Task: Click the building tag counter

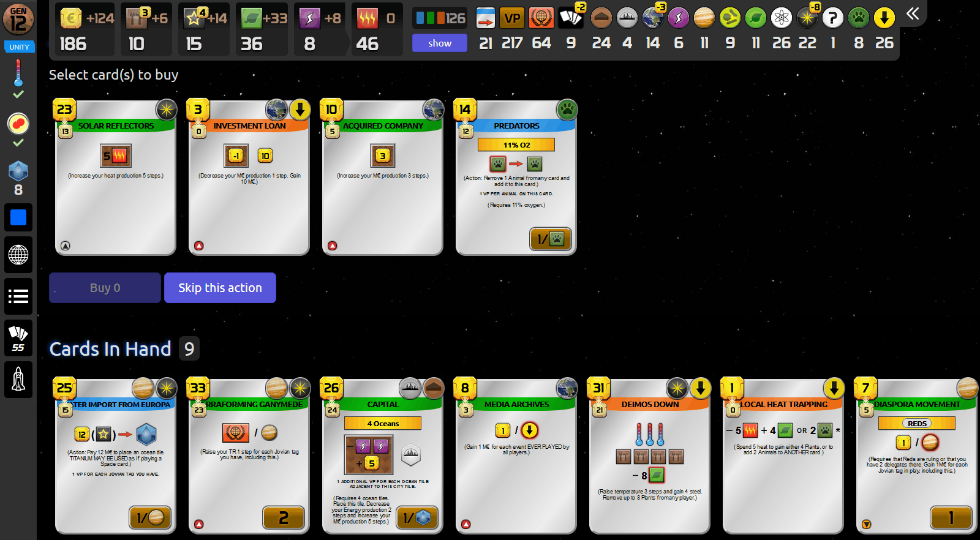Action: (x=601, y=18)
